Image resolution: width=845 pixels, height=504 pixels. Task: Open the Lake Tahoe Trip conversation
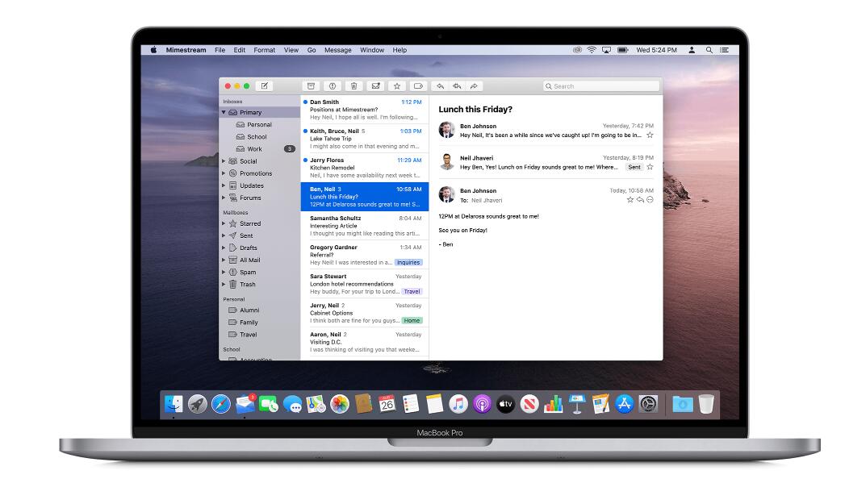(x=365, y=139)
